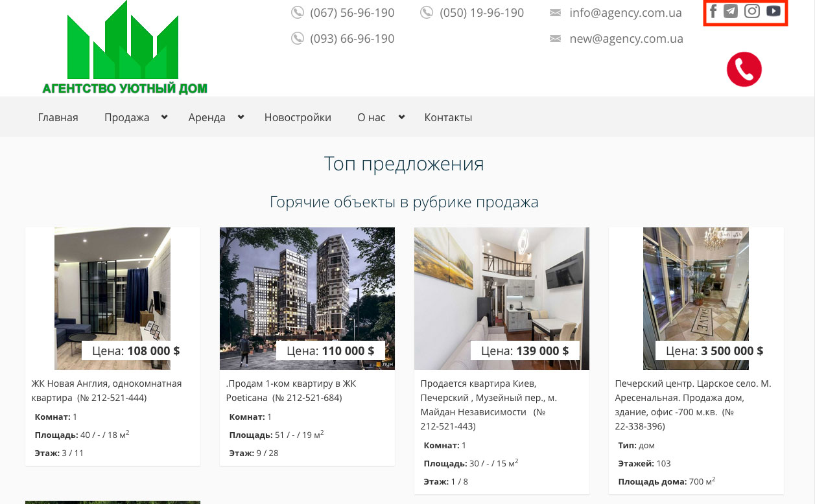Image resolution: width=815 pixels, height=504 pixels.
Task: Click the red phone callback button
Action: 744,69
